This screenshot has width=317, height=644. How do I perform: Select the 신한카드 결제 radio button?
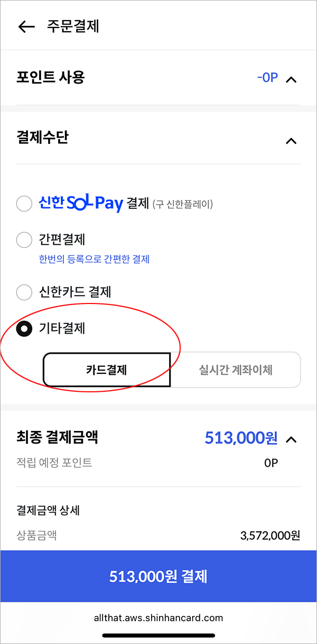(24, 292)
